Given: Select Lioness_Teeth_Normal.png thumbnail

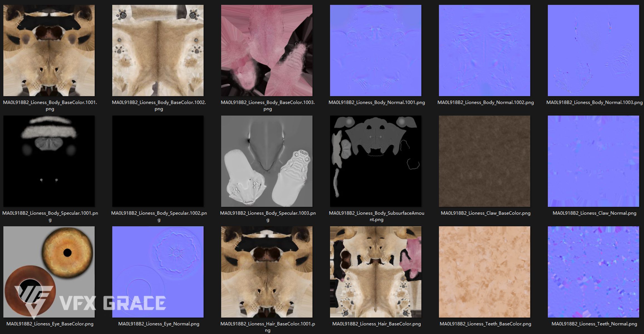Looking at the screenshot, I should pos(593,272).
